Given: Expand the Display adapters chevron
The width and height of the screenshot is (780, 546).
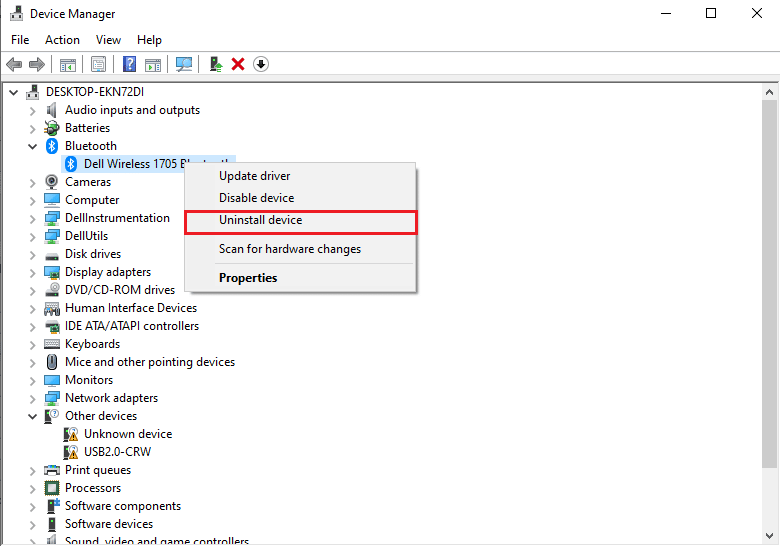Looking at the screenshot, I should click(x=33, y=273).
